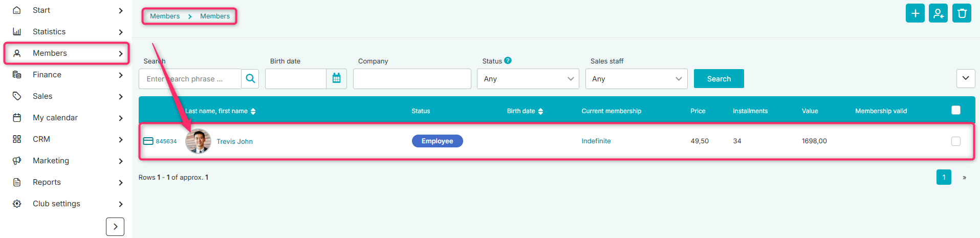Tick the select-all checkbox in table header

click(x=956, y=110)
